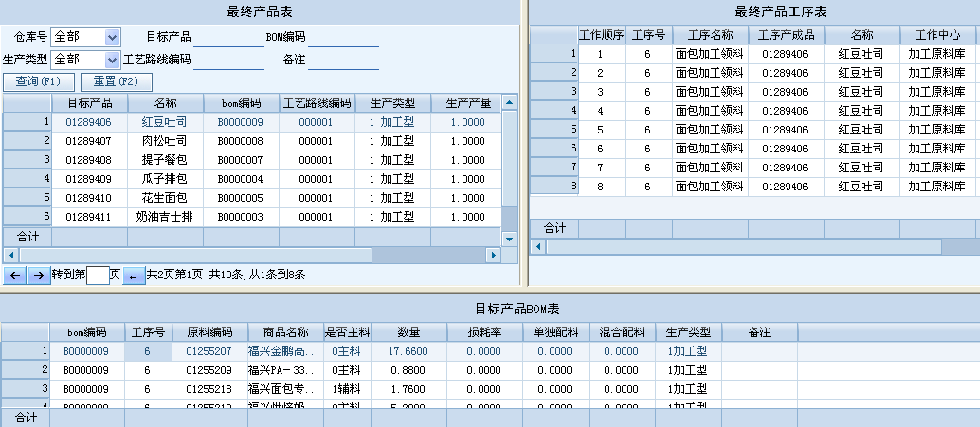Focus the 目标产品 input field

coord(228,38)
